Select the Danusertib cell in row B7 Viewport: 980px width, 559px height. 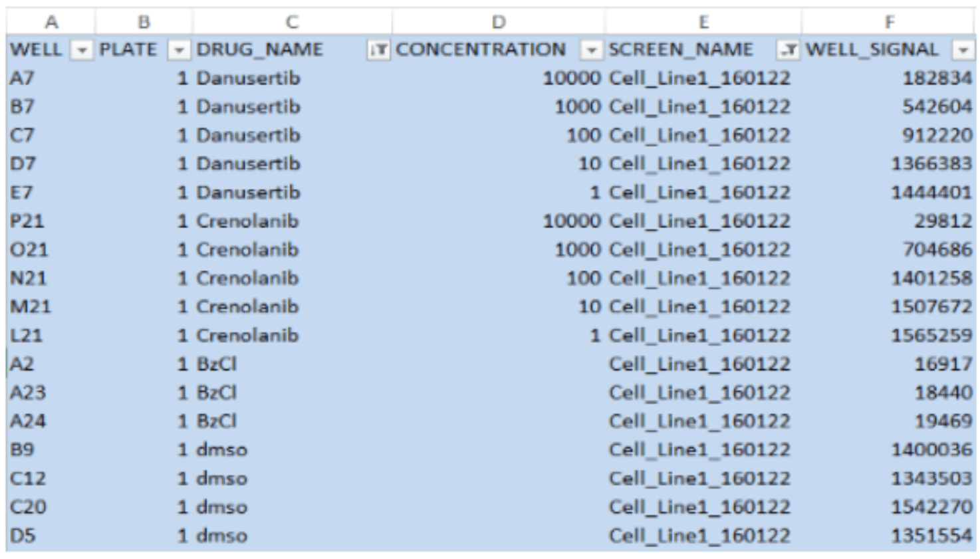click(x=248, y=107)
